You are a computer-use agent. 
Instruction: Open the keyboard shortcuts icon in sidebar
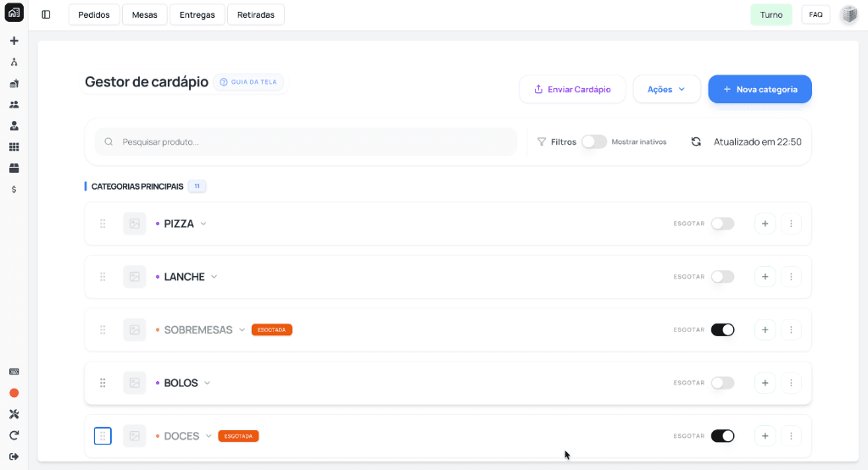[14, 372]
